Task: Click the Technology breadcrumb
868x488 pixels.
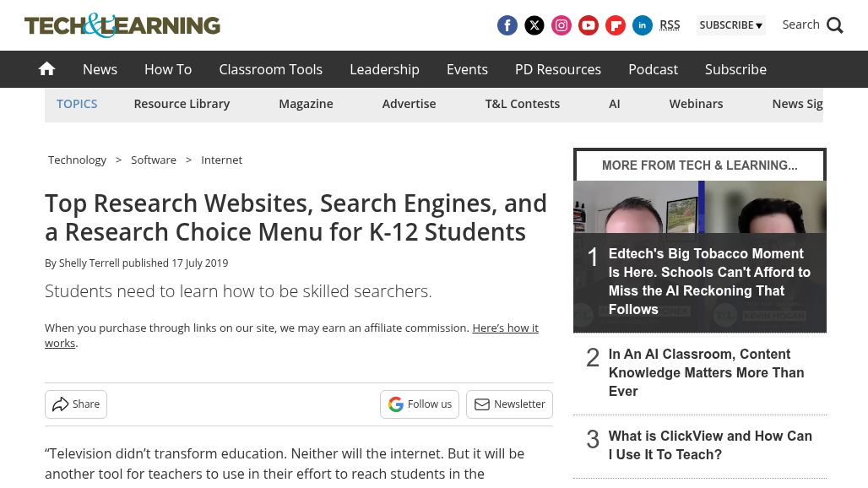Action: tap(77, 160)
